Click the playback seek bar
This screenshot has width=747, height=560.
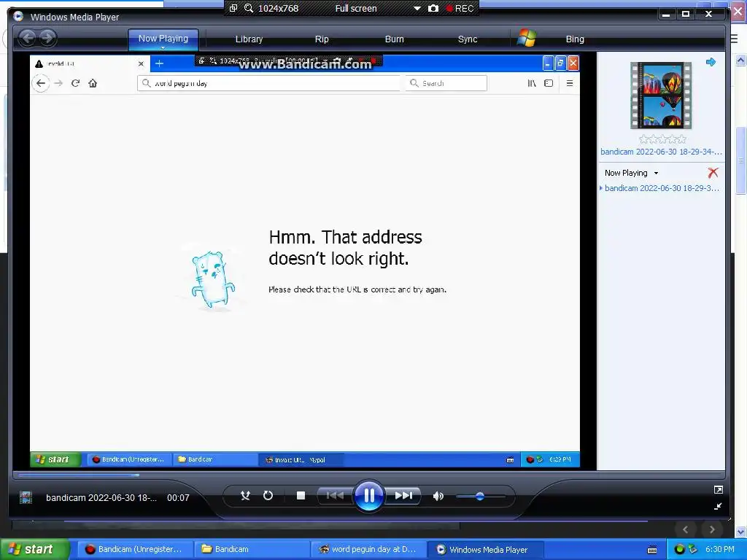(368, 474)
